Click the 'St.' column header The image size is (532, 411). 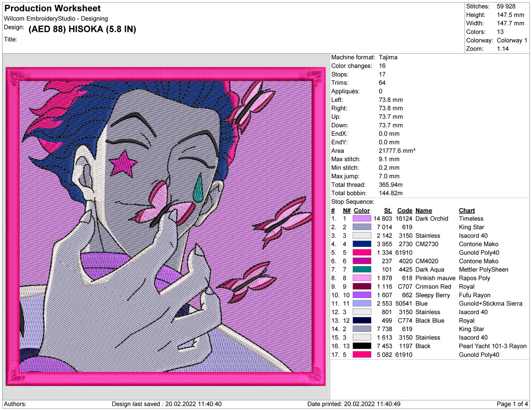pyautogui.click(x=388, y=210)
